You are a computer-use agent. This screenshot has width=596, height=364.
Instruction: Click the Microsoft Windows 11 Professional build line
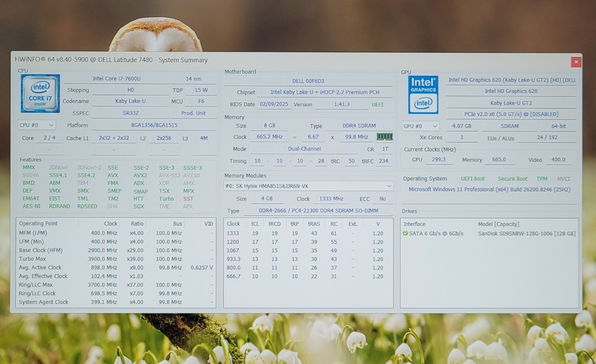coord(489,189)
